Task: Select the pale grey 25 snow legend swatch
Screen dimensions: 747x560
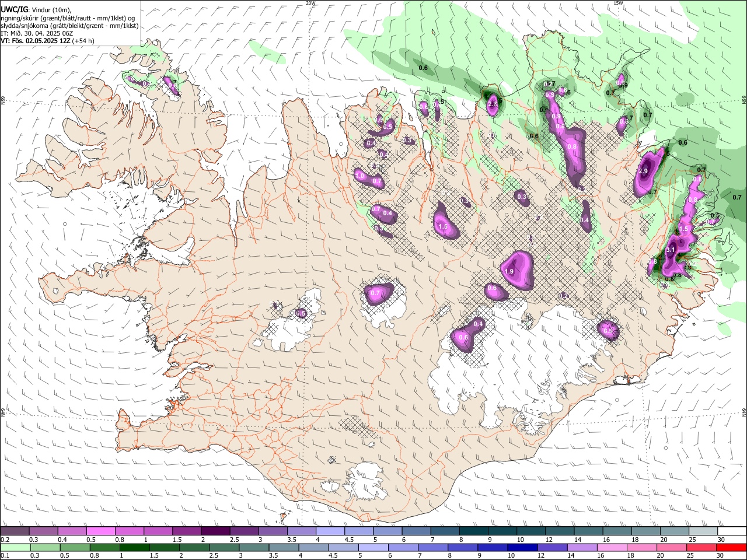Action: coord(703,531)
